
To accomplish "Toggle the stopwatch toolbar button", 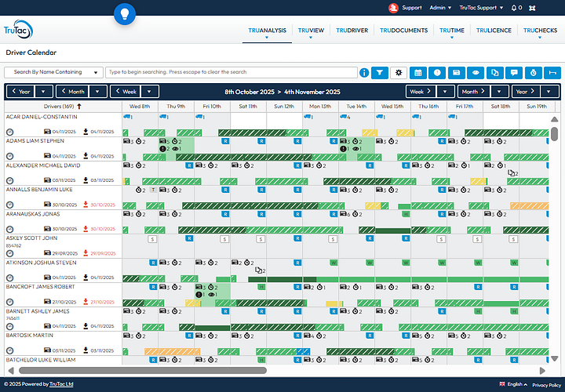I will (x=534, y=73).
